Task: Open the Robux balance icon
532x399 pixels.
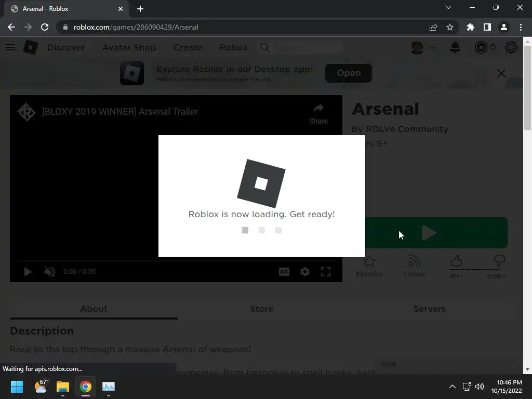Action: pos(481,47)
